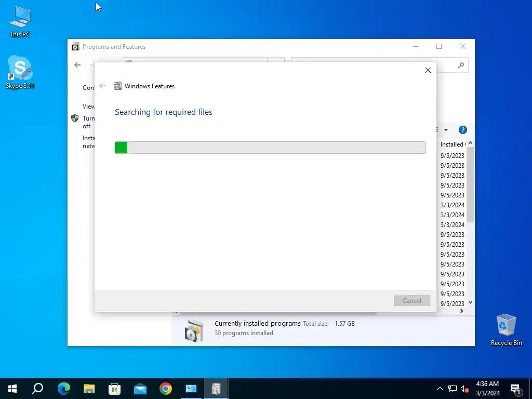Click the vertical scrollbar thumb
Viewport: 532px width, 399px height.
[471, 185]
